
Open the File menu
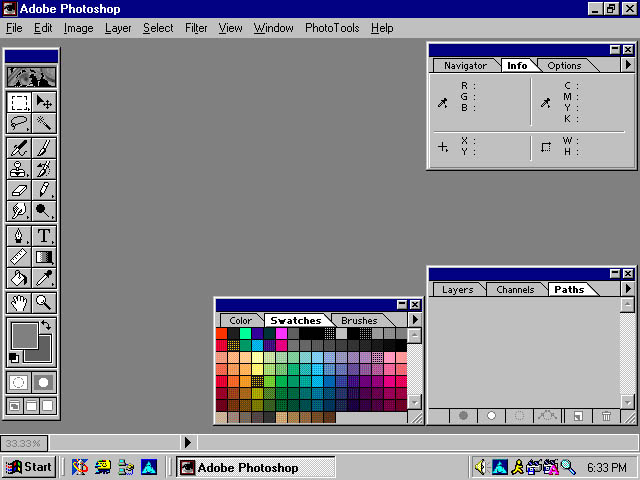click(14, 28)
